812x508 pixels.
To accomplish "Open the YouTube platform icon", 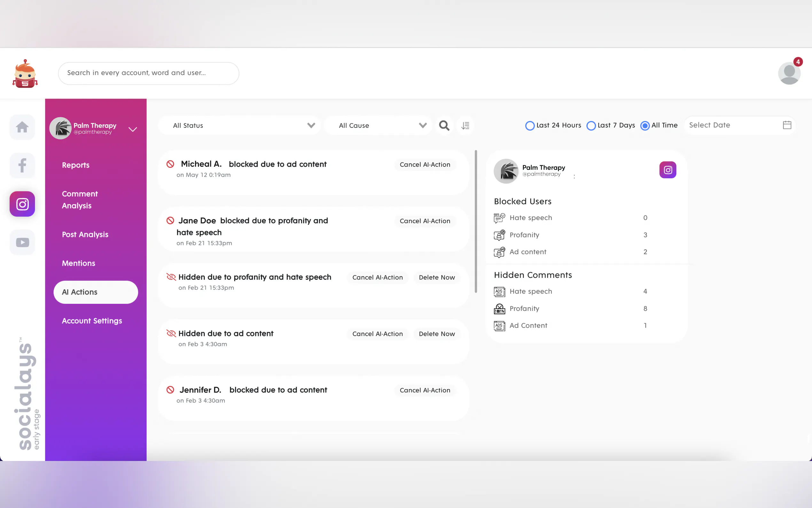I will pos(22,242).
